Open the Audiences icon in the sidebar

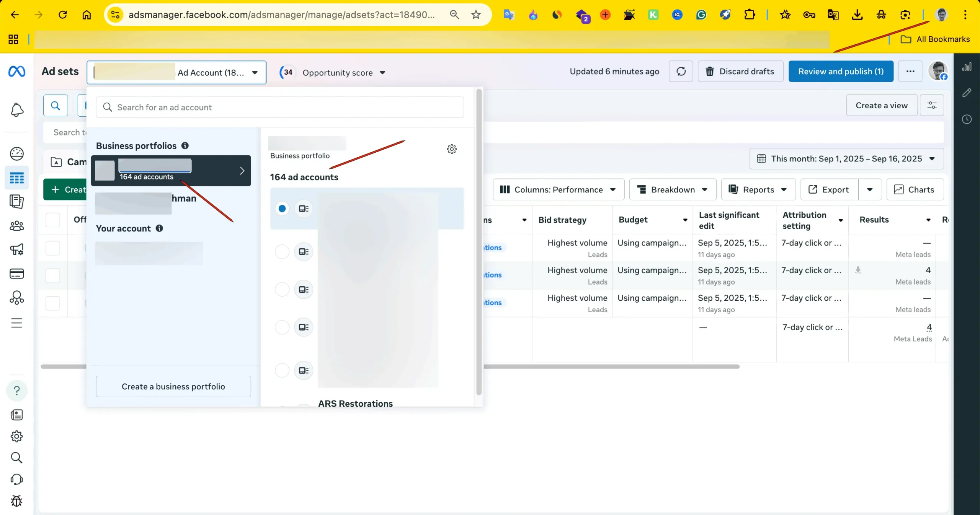[16, 225]
